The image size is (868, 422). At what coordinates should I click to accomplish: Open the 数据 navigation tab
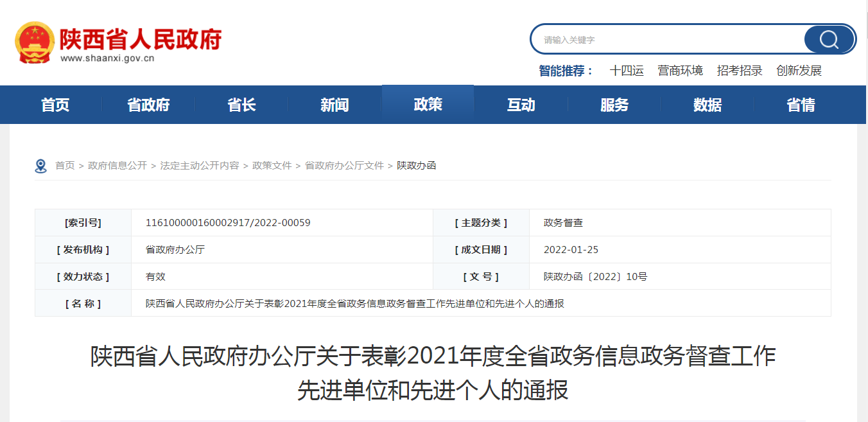pyautogui.click(x=707, y=105)
